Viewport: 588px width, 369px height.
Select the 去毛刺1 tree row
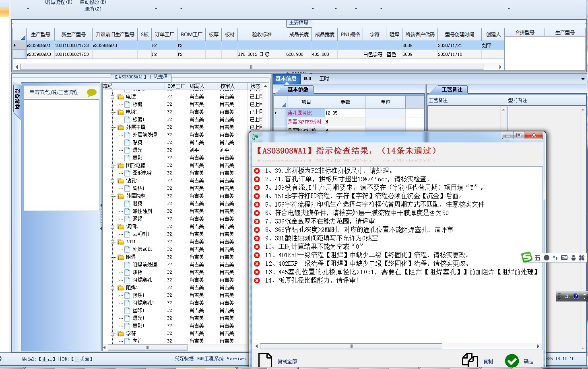tap(141, 234)
